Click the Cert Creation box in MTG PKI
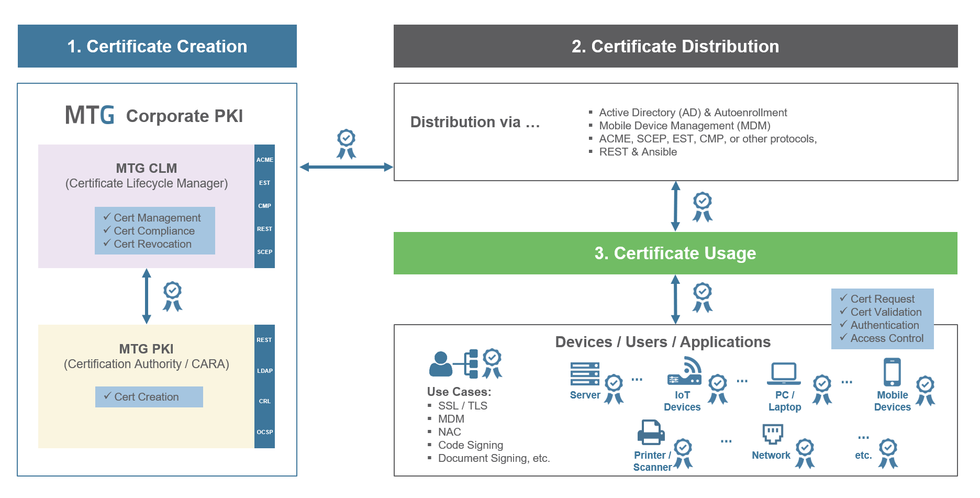980x498 pixels. tap(149, 397)
